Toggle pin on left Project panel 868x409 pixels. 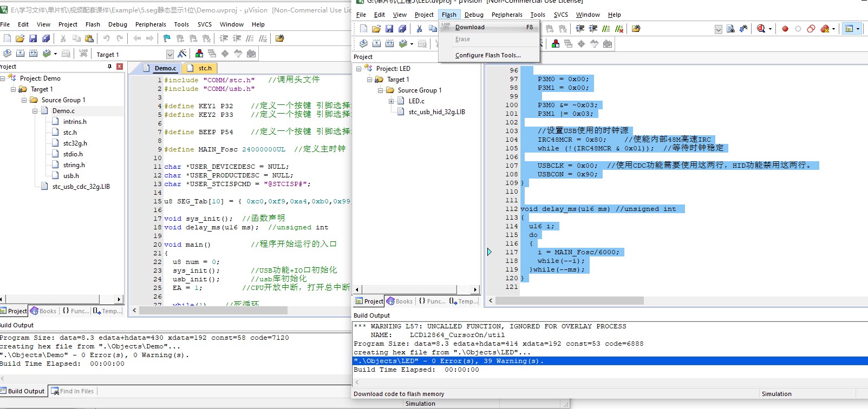[x=109, y=67]
